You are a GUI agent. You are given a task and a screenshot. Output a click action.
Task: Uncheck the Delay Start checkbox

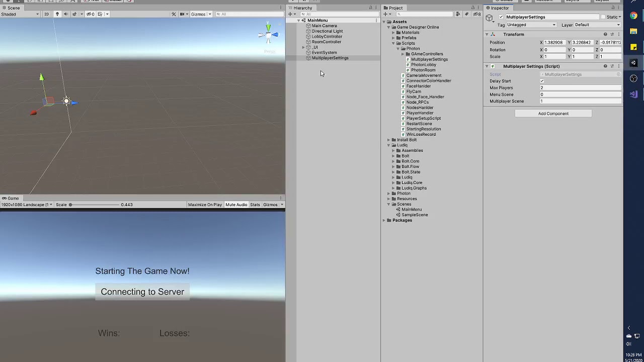click(542, 81)
